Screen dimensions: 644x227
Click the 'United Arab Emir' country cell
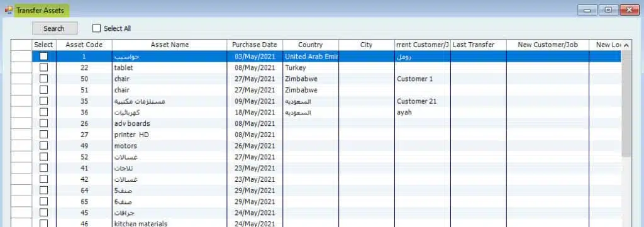tap(311, 56)
